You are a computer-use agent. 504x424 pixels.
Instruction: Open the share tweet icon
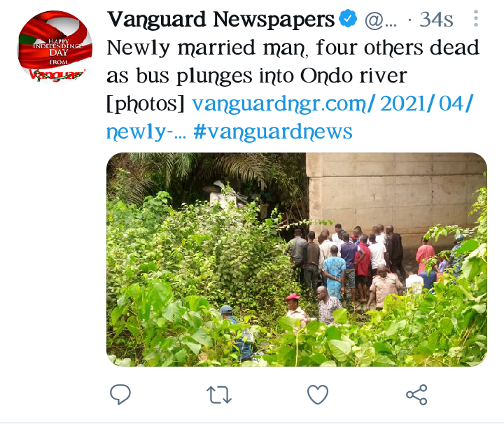pos(416,395)
